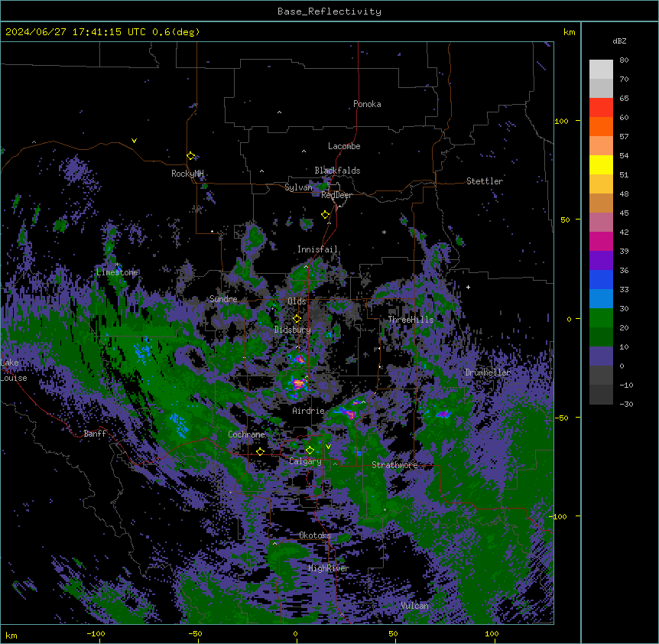The image size is (659, 644).
Task: Click the Vulcan city label
Action: click(x=415, y=606)
